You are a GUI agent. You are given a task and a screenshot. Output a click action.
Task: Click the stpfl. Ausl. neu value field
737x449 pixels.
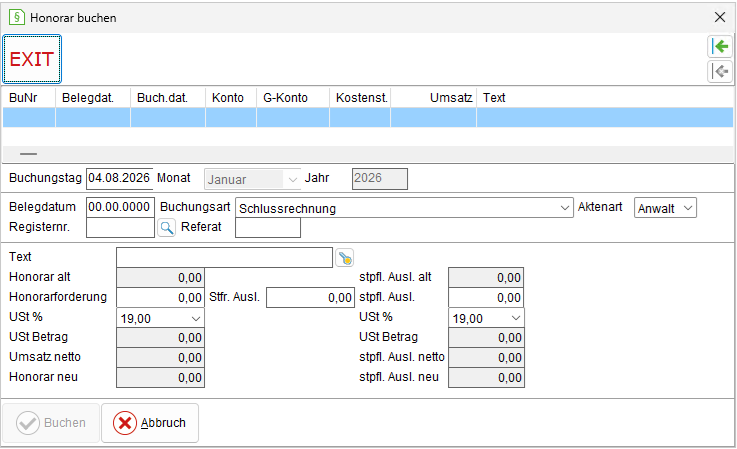pos(486,378)
